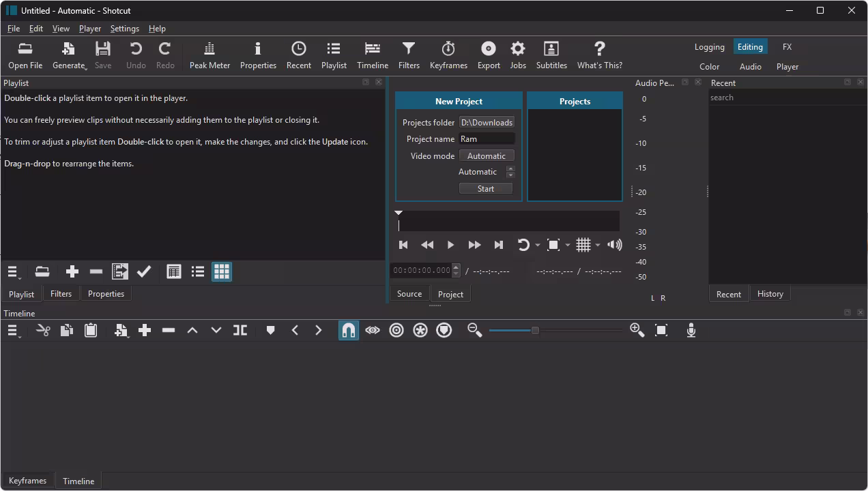Select the Project player tab
Image resolution: width=868 pixels, height=491 pixels.
click(450, 295)
